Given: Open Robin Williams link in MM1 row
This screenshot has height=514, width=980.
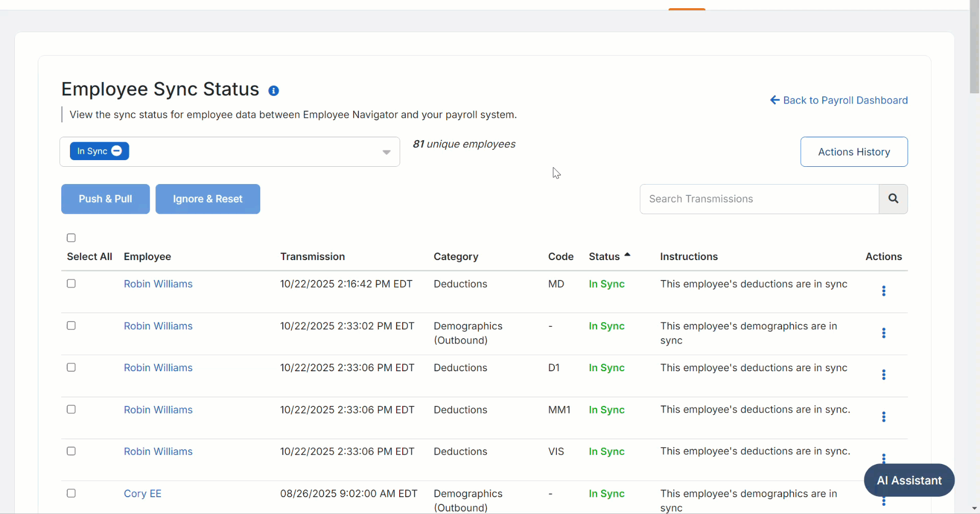Looking at the screenshot, I should point(158,410).
